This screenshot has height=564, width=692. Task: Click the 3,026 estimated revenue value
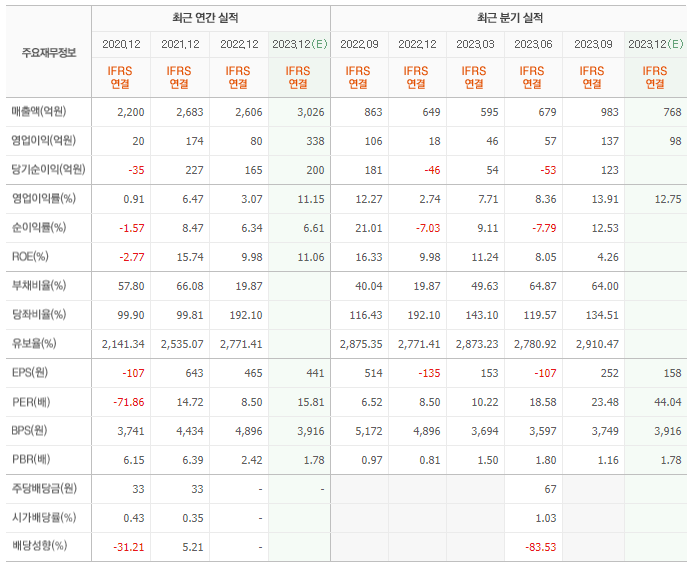point(311,112)
